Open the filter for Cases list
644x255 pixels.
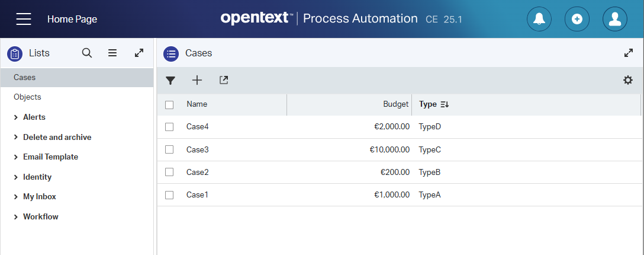pos(170,80)
